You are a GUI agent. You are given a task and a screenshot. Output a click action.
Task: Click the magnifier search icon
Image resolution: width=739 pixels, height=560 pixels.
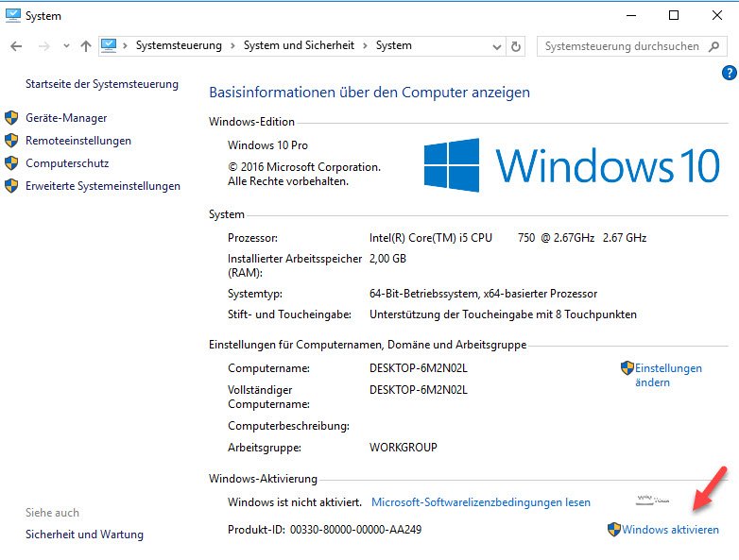[x=714, y=46]
